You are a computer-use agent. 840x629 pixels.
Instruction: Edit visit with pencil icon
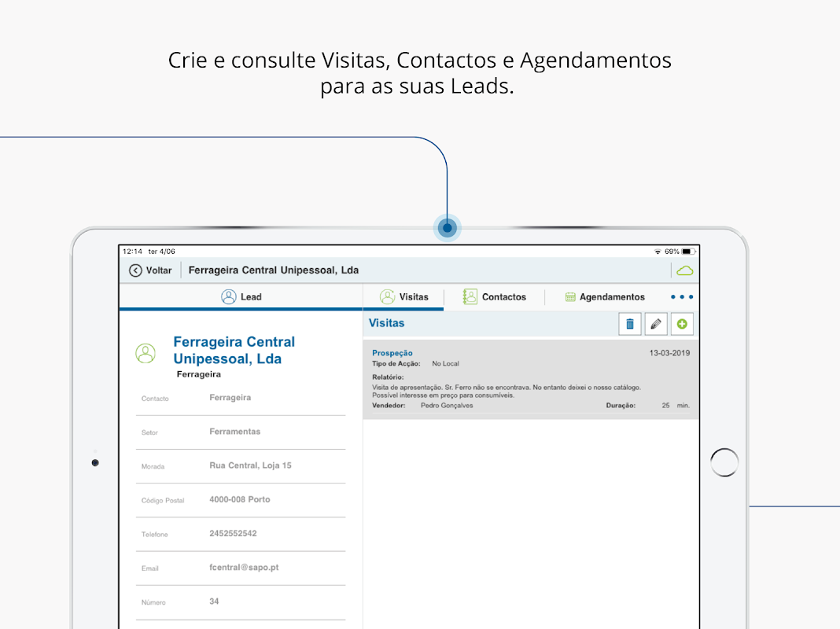coord(656,324)
